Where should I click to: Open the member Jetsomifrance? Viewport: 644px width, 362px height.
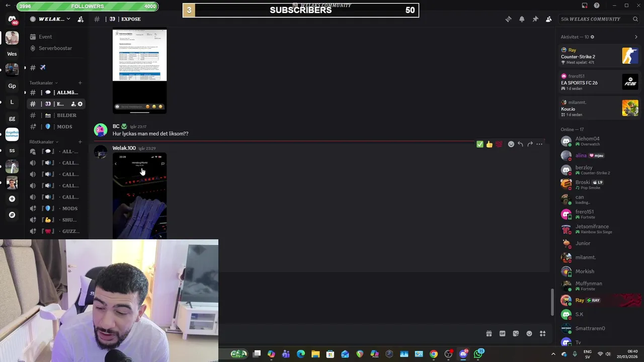tap(600, 229)
